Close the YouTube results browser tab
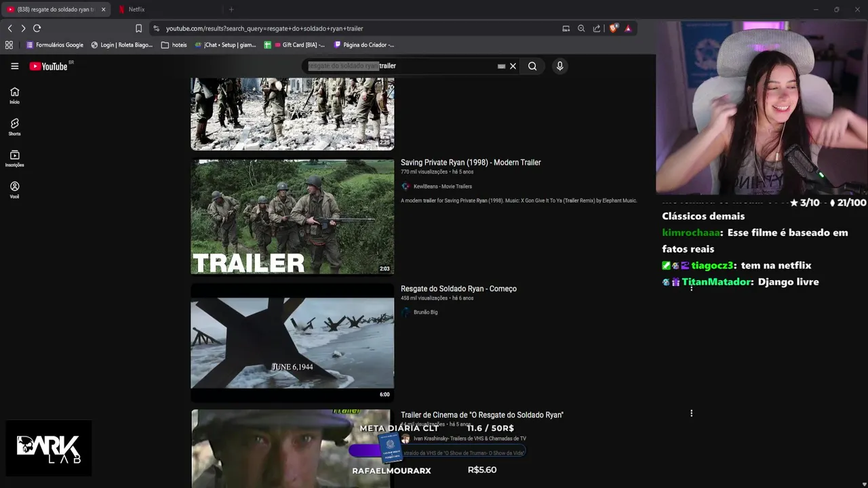 click(x=104, y=9)
